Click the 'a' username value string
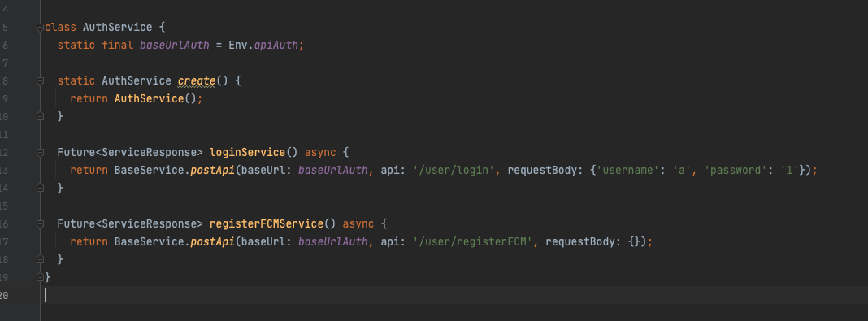Image resolution: width=868 pixels, height=321 pixels. [x=681, y=170]
